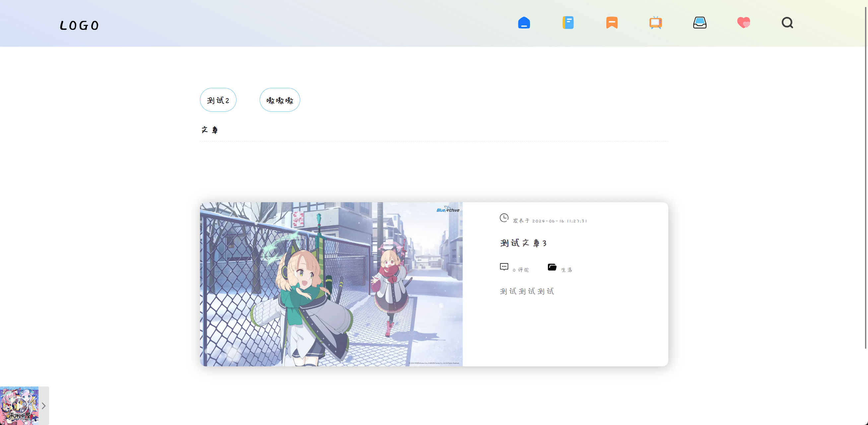Click the comment bubble icon
Viewport: 868px width, 425px height.
(x=504, y=267)
